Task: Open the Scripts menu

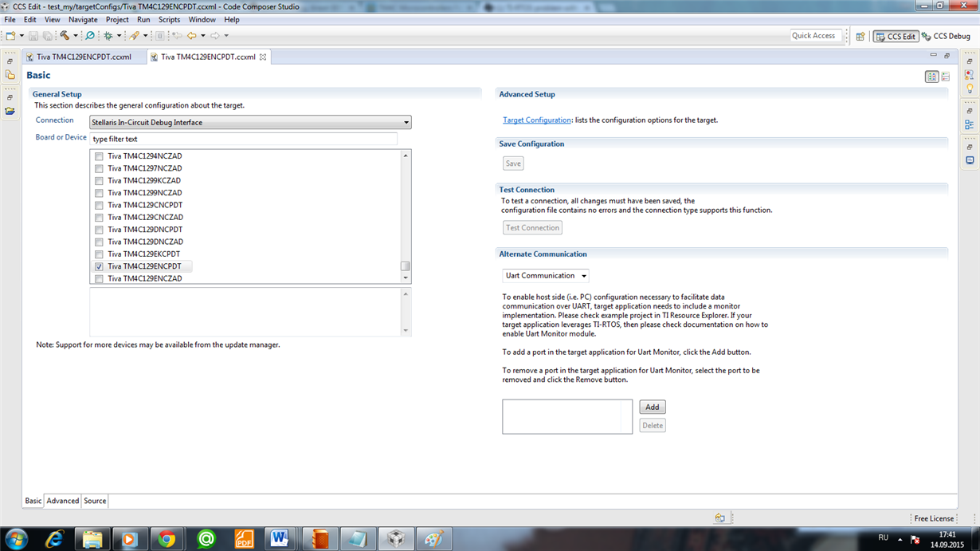Action: click(169, 19)
